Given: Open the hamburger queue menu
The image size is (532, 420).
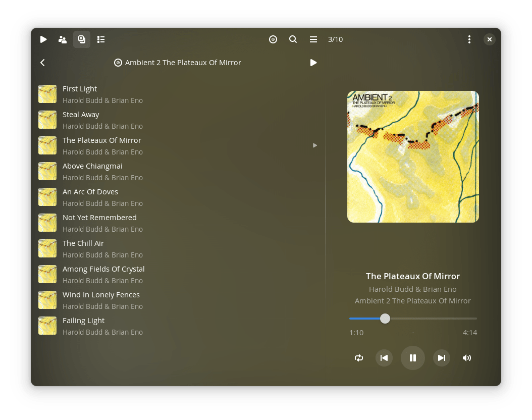Looking at the screenshot, I should tap(313, 39).
